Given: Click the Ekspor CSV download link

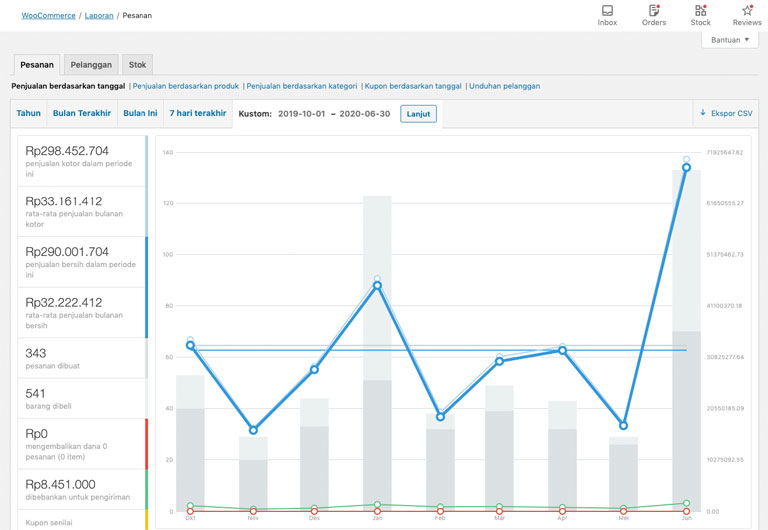Looking at the screenshot, I should point(726,113).
